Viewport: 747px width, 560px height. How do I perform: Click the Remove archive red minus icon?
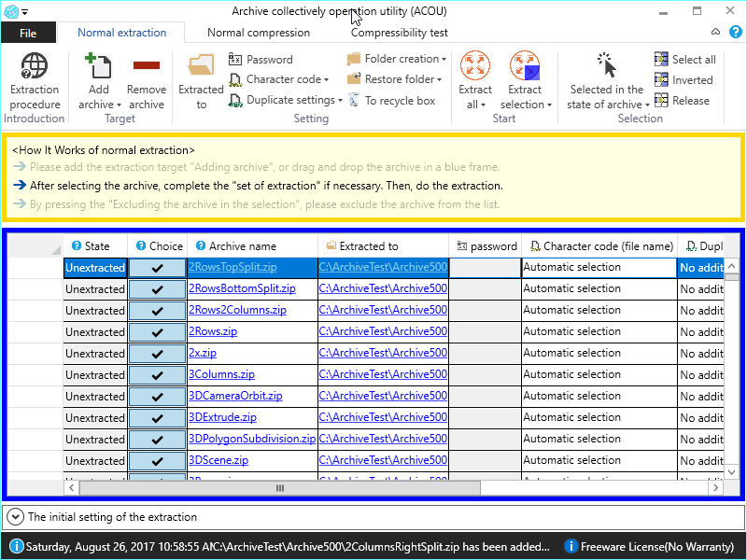coord(147,65)
